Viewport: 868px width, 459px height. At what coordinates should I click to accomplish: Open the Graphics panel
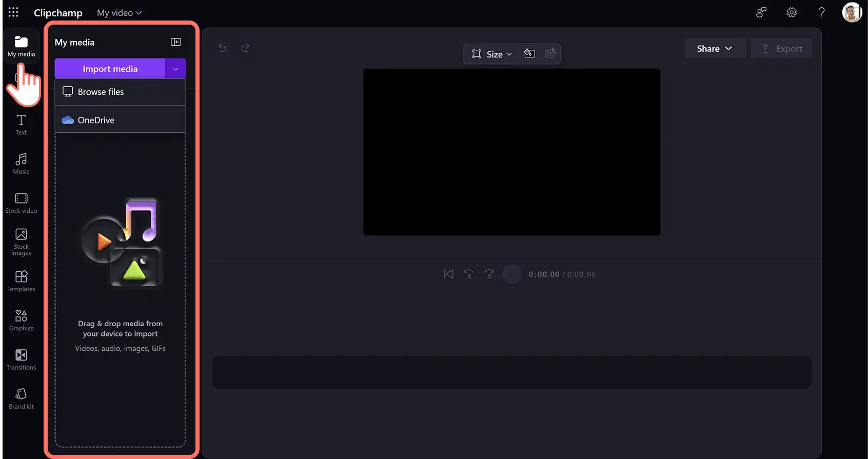pos(21,321)
